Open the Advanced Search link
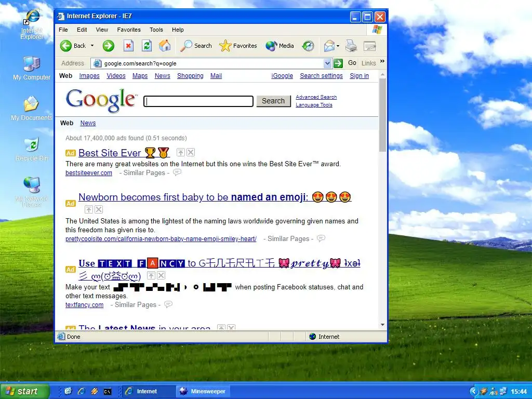The width and height of the screenshot is (532, 399). click(316, 97)
